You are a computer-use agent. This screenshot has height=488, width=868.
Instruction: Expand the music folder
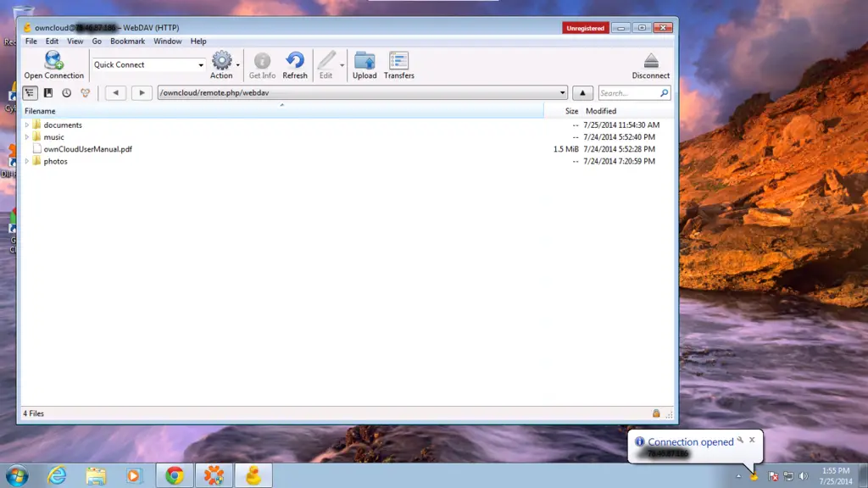tap(26, 137)
